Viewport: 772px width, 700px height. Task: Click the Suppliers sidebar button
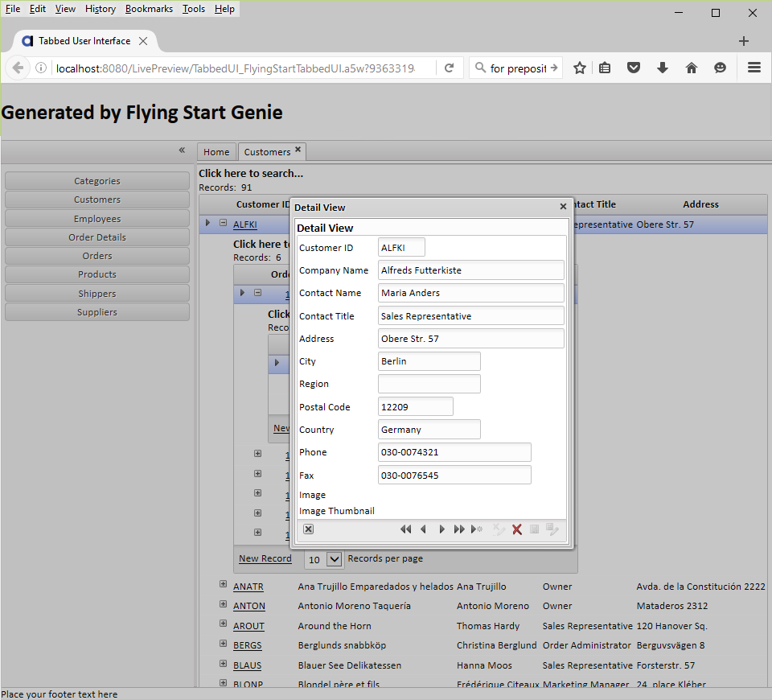(x=97, y=312)
